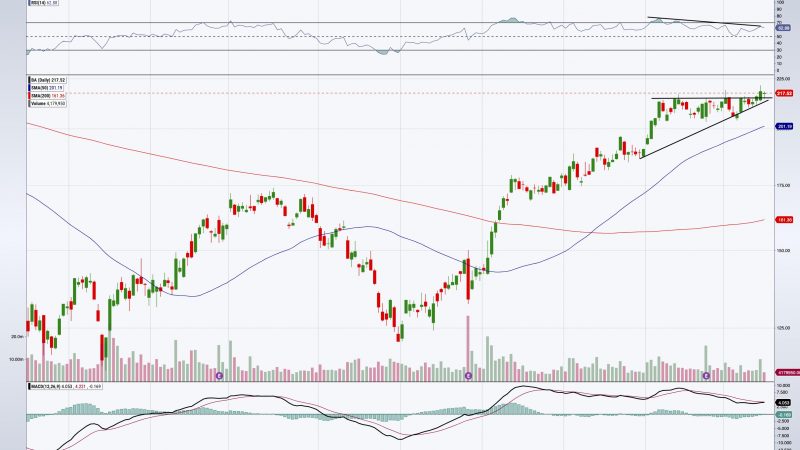Image resolution: width=800 pixels, height=450 pixels.
Task: Click the 225.00 label on price axis
Action: point(783,78)
